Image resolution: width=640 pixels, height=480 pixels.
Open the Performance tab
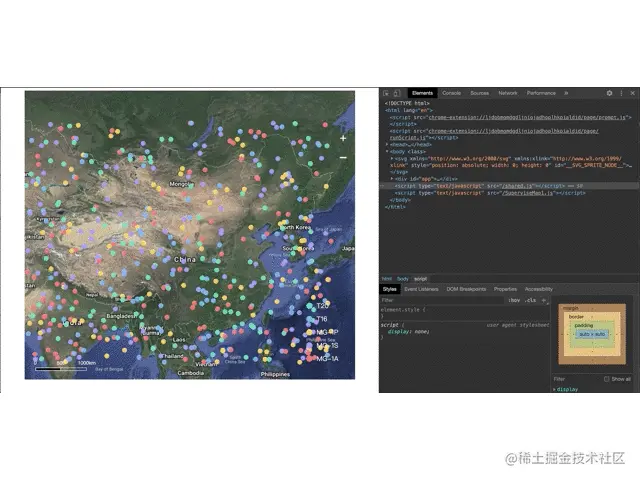[541, 93]
